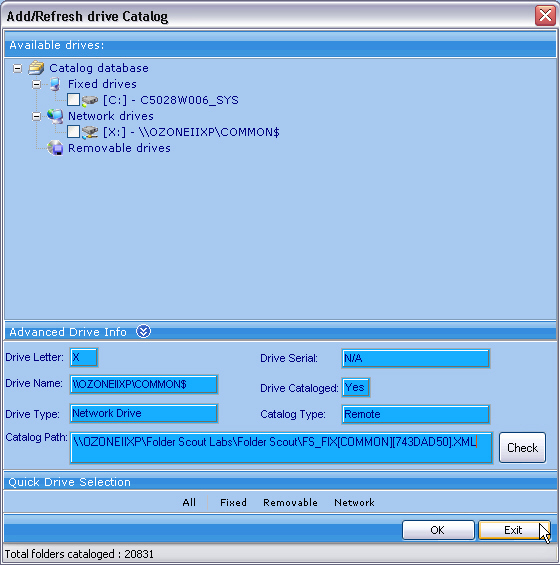
Task: Click the Check button
Action: (x=523, y=448)
